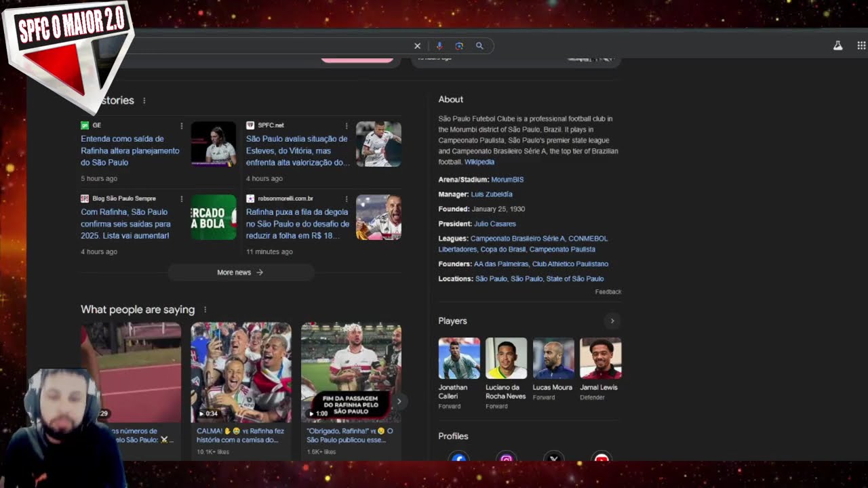Open Search Labs flask icon
The height and width of the screenshot is (488, 868).
(x=838, y=45)
